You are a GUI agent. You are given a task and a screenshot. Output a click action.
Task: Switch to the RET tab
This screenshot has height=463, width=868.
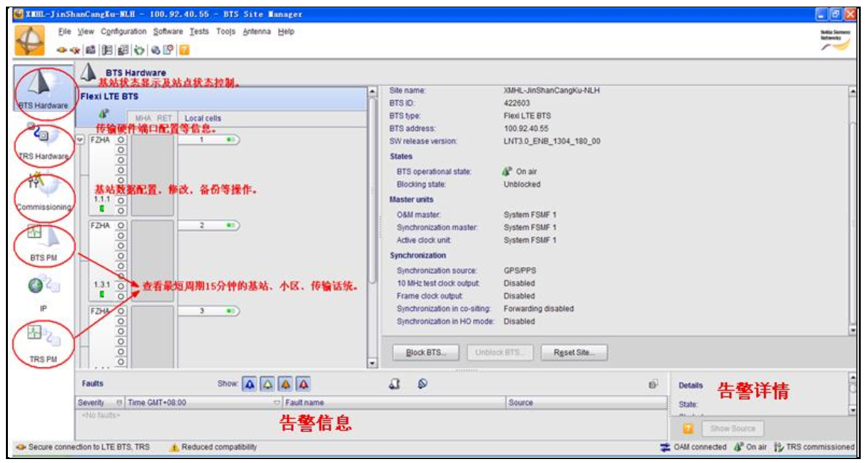click(x=165, y=119)
